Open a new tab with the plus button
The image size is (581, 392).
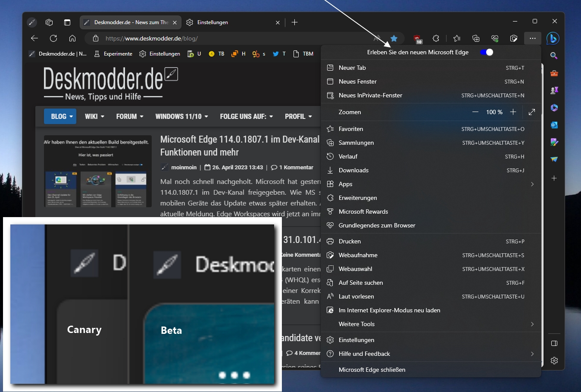[295, 22]
